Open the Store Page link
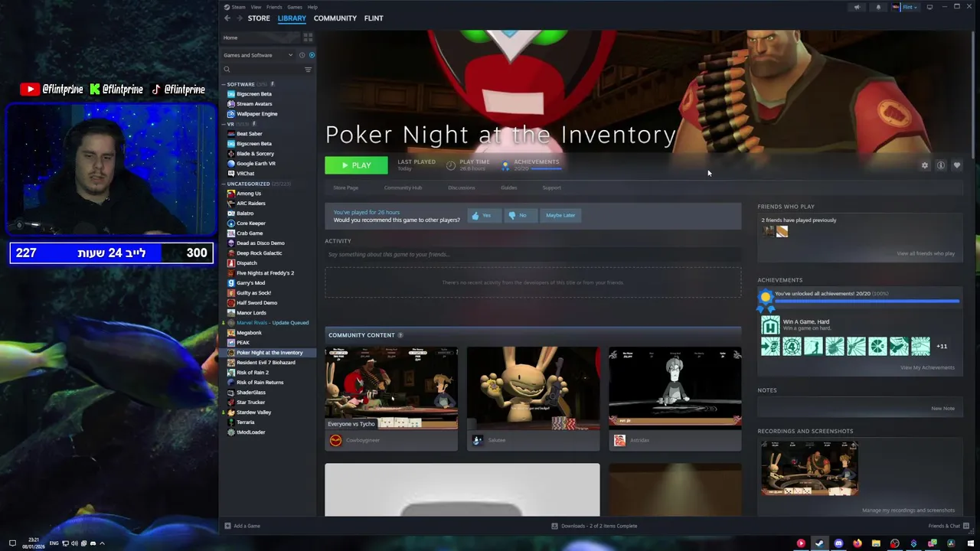Screen dimensions: 980x551 click(345, 187)
